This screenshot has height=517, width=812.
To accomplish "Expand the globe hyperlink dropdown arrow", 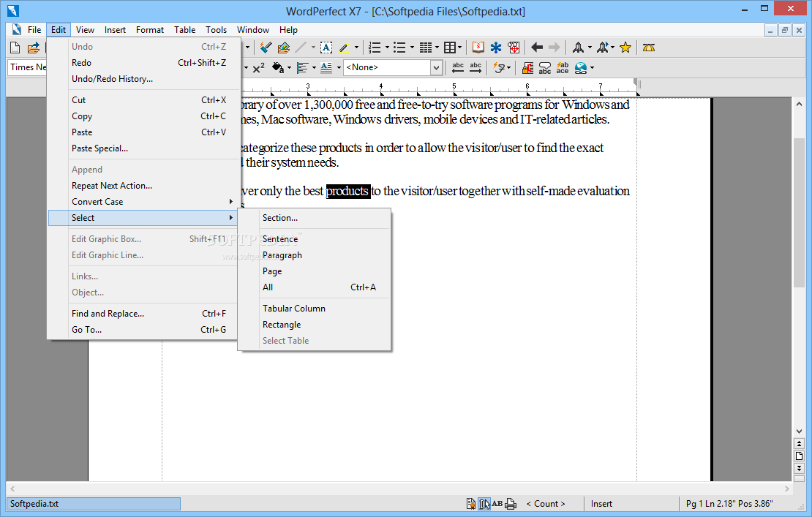I will (592, 68).
